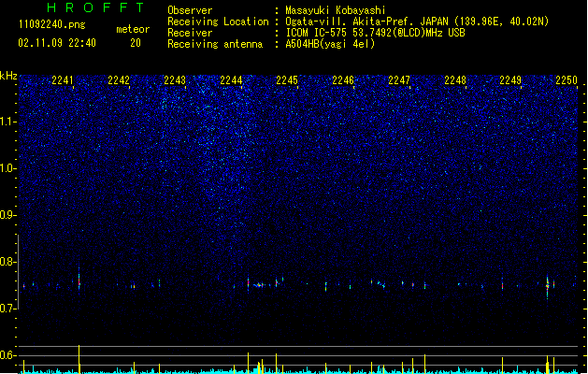The height and width of the screenshot is (374, 588).
Task: Click the 2247 time marker
Action: [x=399, y=80]
